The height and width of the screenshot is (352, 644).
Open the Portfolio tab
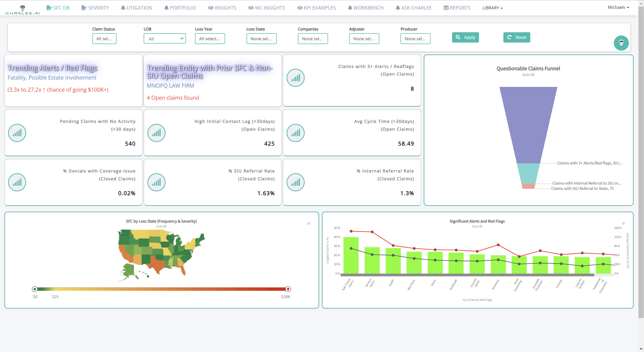[180, 8]
